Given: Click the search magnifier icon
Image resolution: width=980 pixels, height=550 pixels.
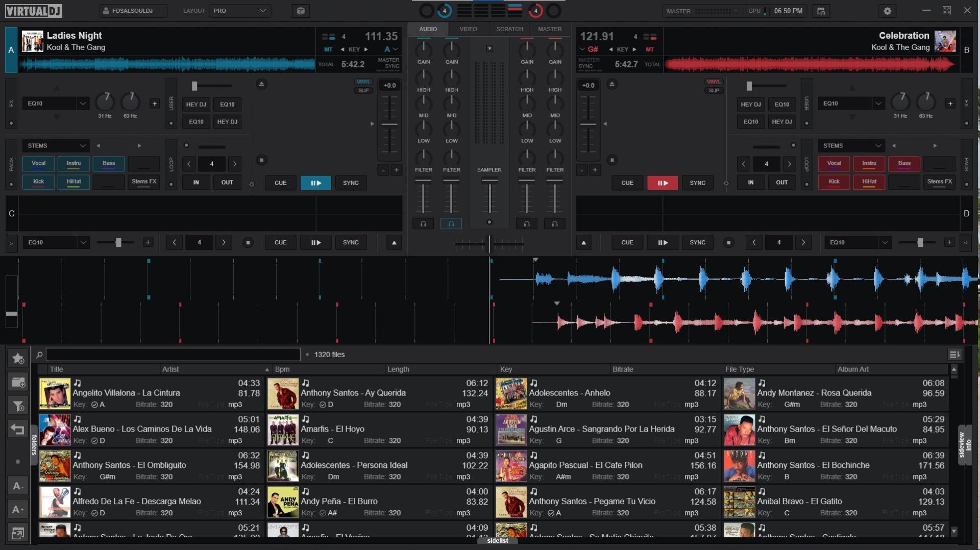Looking at the screenshot, I should tap(39, 355).
